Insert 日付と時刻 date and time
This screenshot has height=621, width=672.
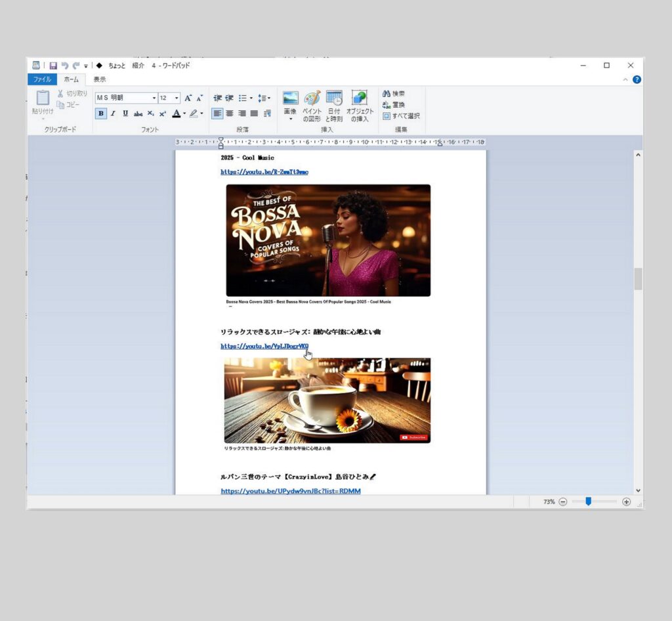[334, 106]
